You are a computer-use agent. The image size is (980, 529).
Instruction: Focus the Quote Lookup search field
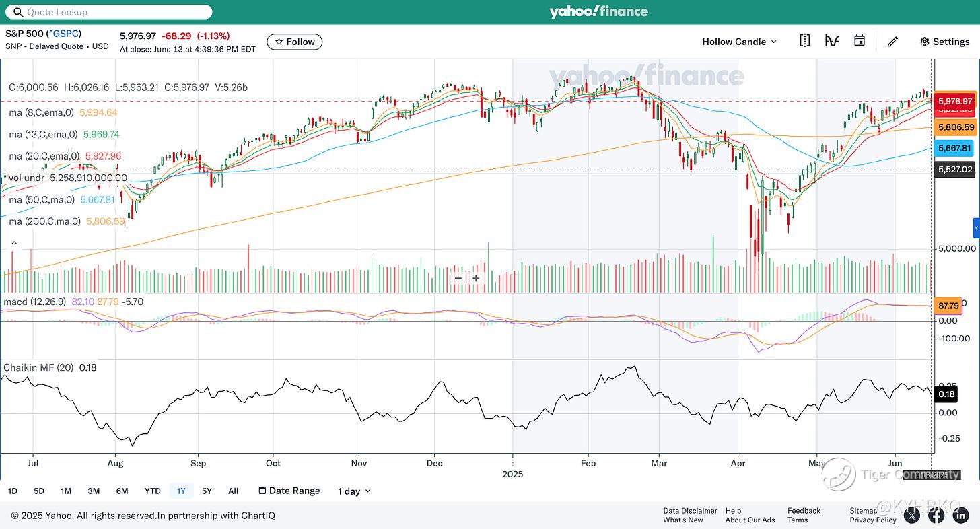tap(108, 12)
